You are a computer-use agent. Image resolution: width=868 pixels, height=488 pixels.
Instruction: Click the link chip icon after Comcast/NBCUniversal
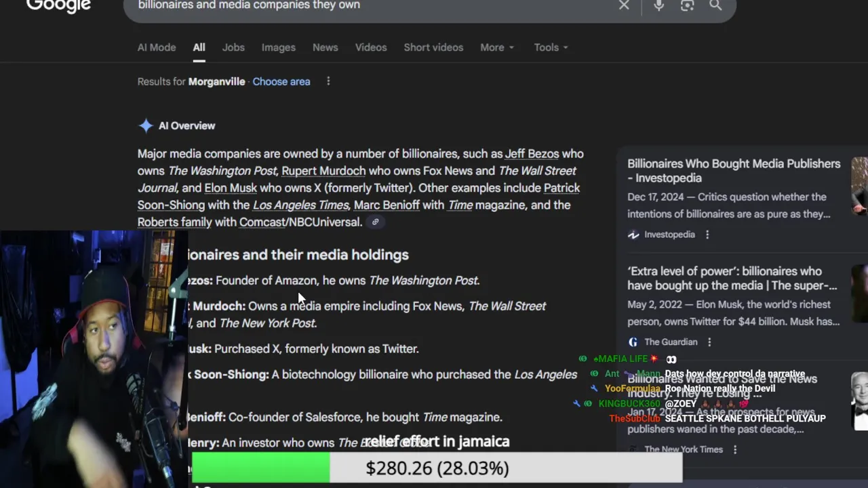coord(375,222)
